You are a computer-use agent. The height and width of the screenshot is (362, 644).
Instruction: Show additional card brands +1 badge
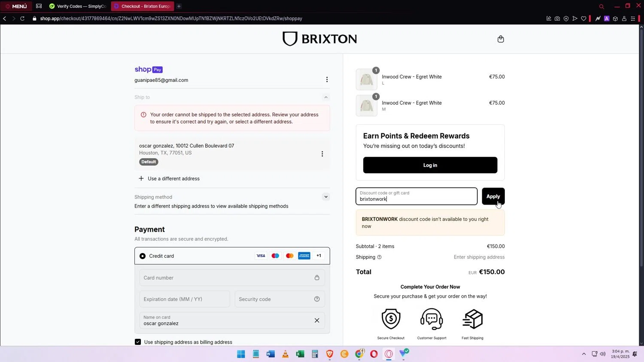pos(319,256)
